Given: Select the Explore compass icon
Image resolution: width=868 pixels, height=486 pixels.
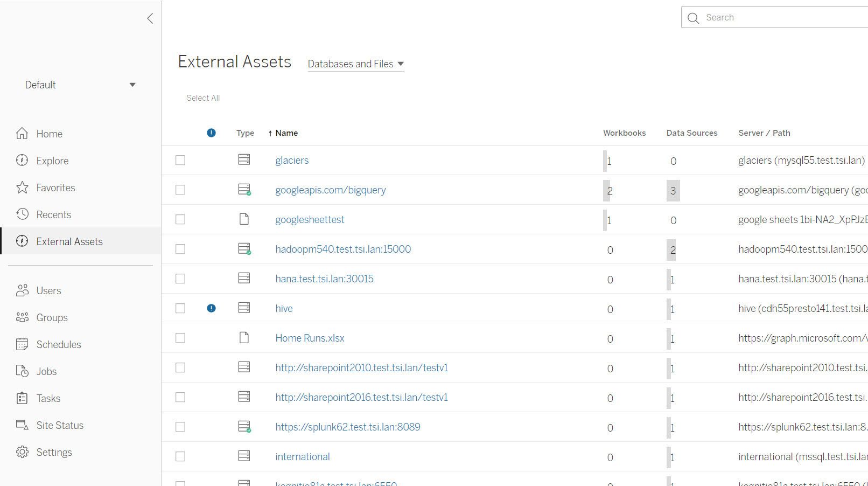Looking at the screenshot, I should [x=22, y=160].
